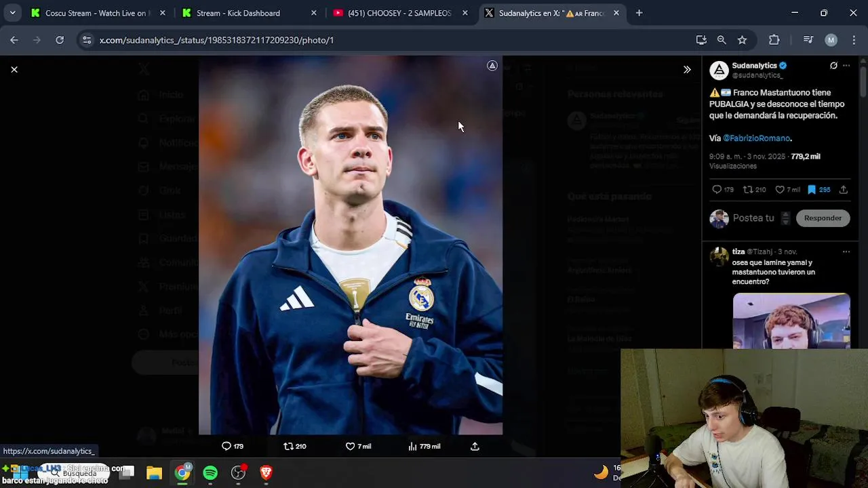Click the moon weather icon in taskbar
This screenshot has width=868, height=488.
(x=601, y=472)
